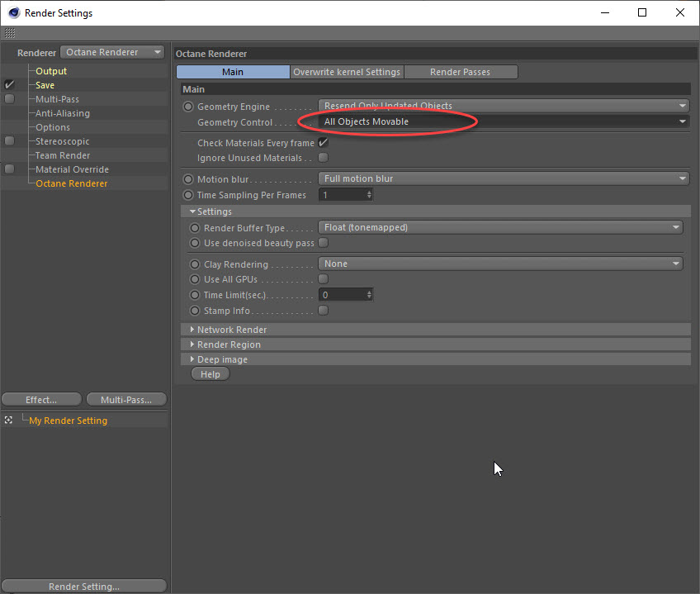Select Anti-Aliasing in settings list

[x=63, y=113]
